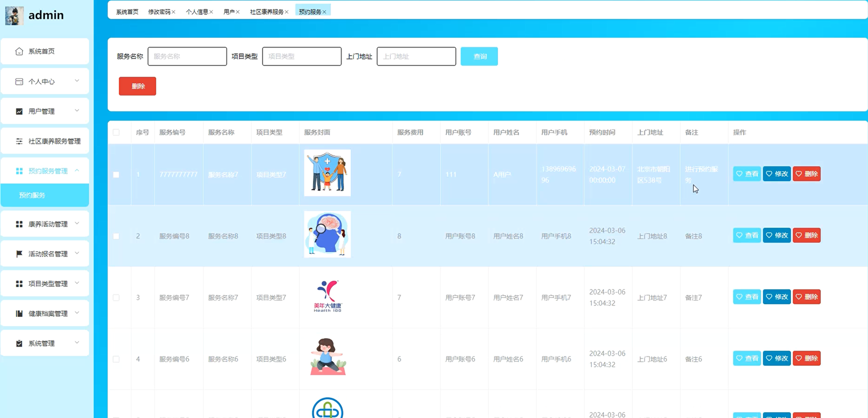The height and width of the screenshot is (418, 868).
Task: Check the row for 服务编号6
Action: click(116, 359)
